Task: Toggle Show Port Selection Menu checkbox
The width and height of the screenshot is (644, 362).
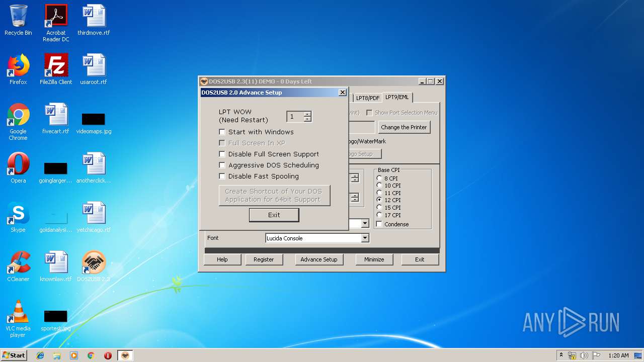Action: pos(369,113)
